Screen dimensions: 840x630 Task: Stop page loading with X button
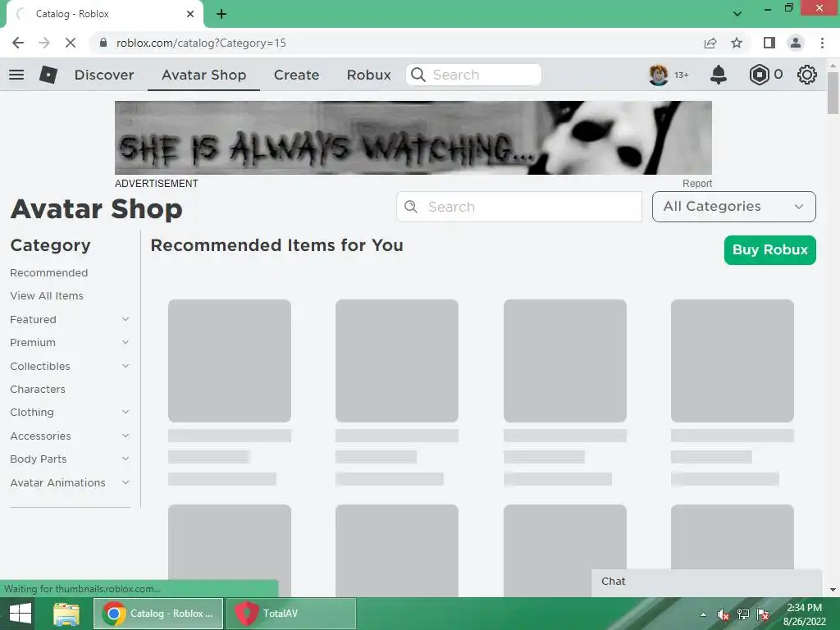tap(71, 43)
